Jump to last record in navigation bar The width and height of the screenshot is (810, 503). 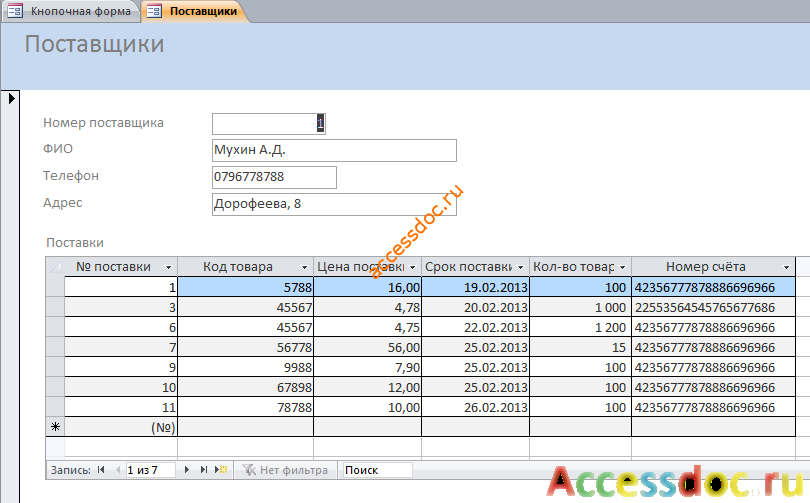click(x=204, y=469)
